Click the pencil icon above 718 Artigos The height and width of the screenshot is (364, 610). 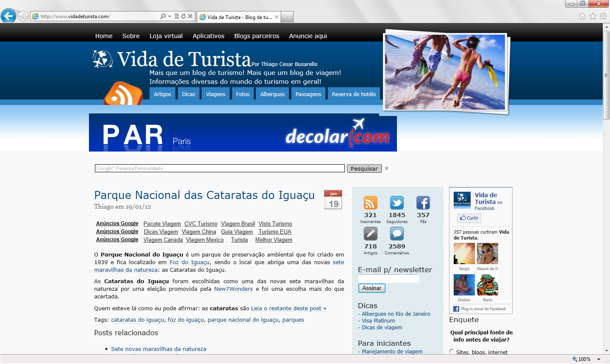(370, 234)
